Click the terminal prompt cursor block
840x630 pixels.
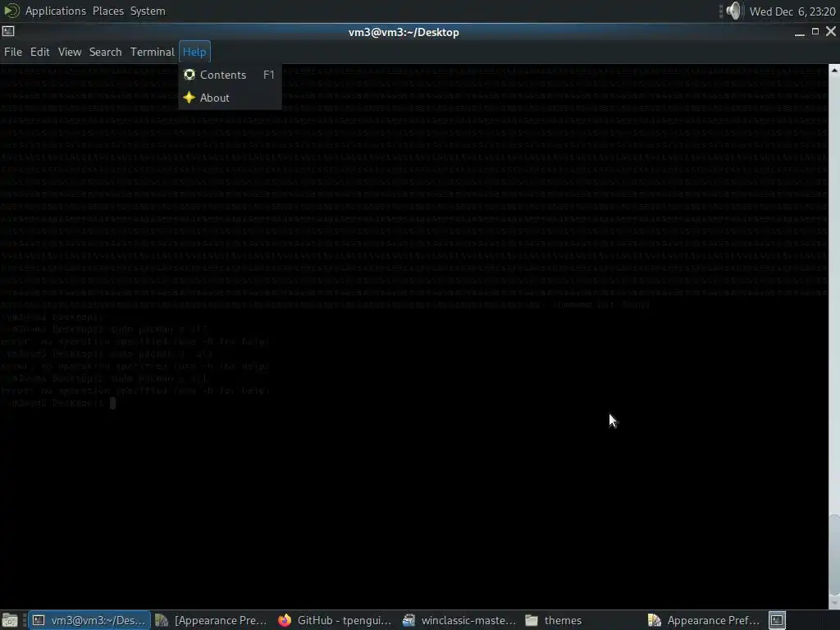pyautogui.click(x=112, y=403)
